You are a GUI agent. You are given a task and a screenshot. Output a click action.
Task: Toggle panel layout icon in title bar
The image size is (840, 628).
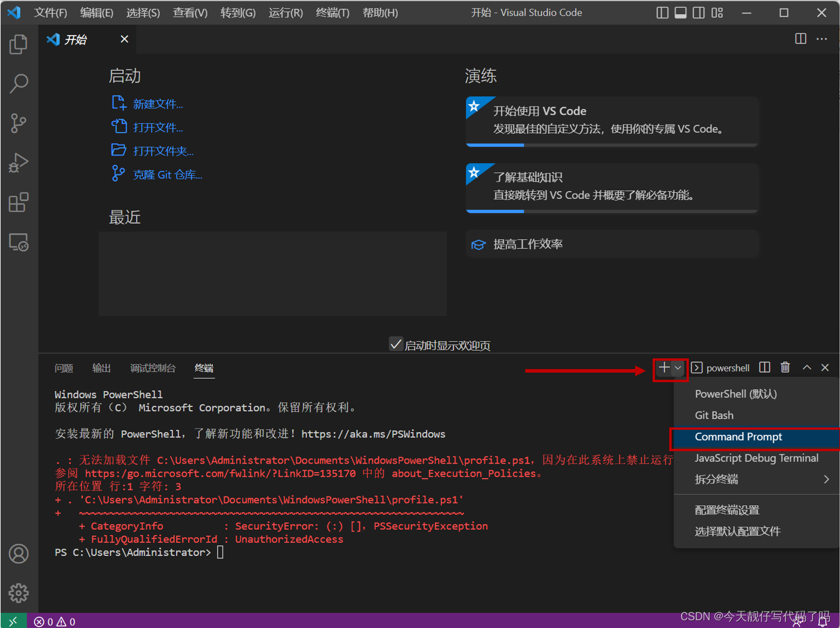[681, 13]
